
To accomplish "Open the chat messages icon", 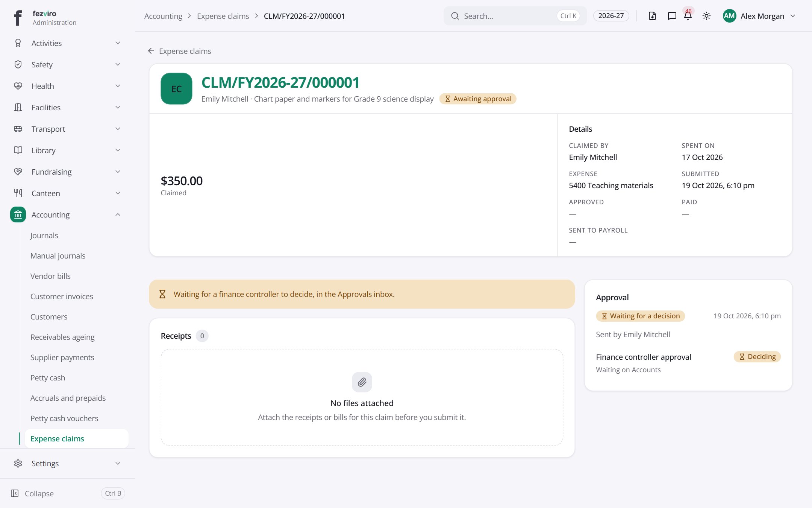I will (x=672, y=16).
